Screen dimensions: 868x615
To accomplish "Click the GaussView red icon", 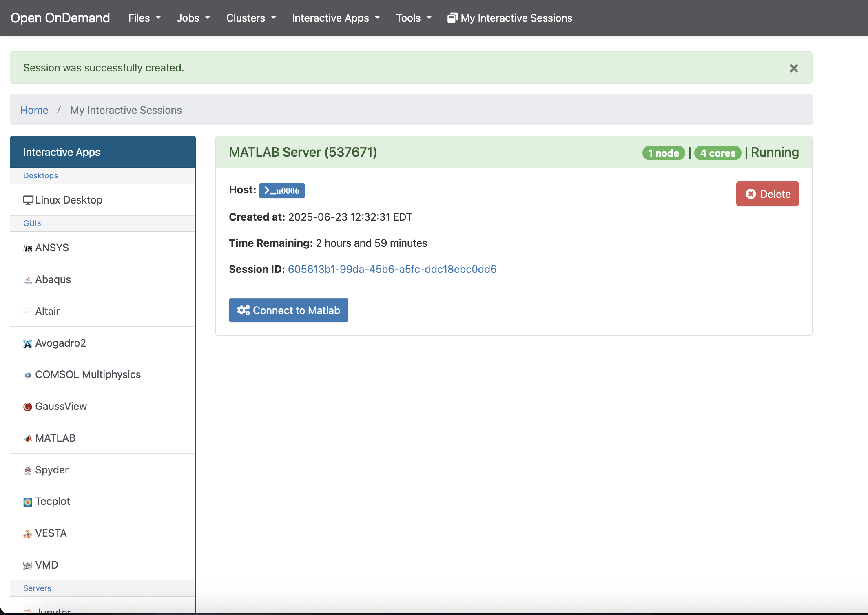I will tap(28, 407).
